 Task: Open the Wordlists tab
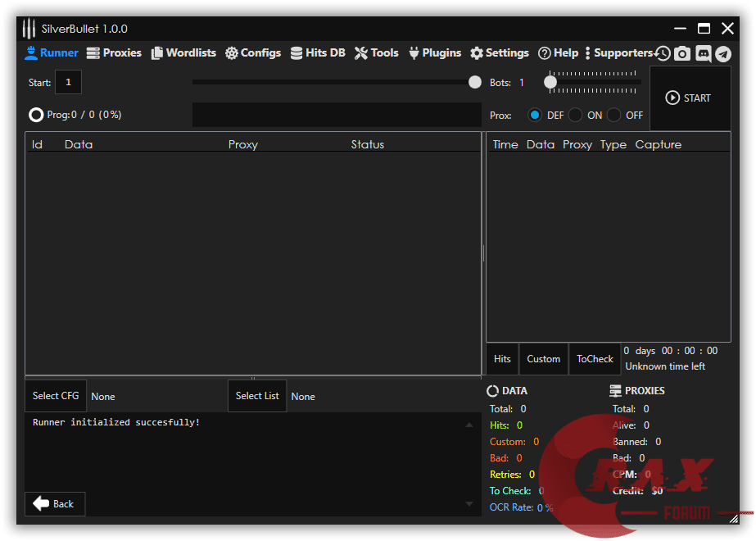[x=183, y=52]
